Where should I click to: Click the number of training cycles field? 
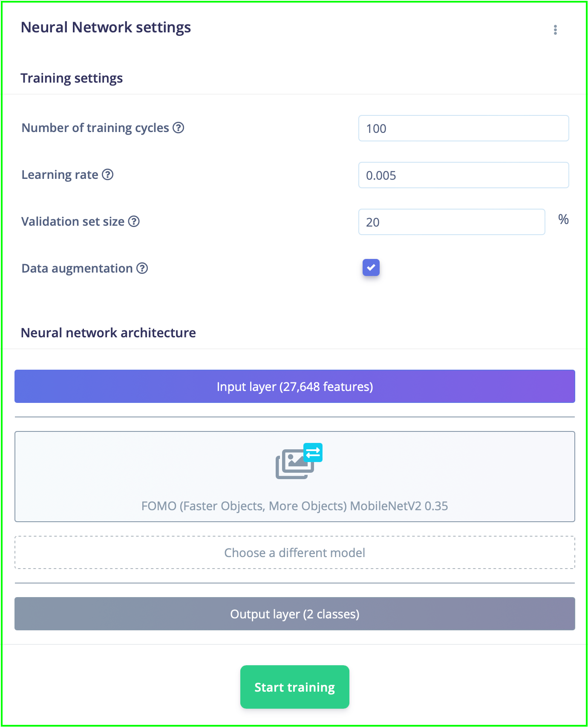pyautogui.click(x=464, y=128)
